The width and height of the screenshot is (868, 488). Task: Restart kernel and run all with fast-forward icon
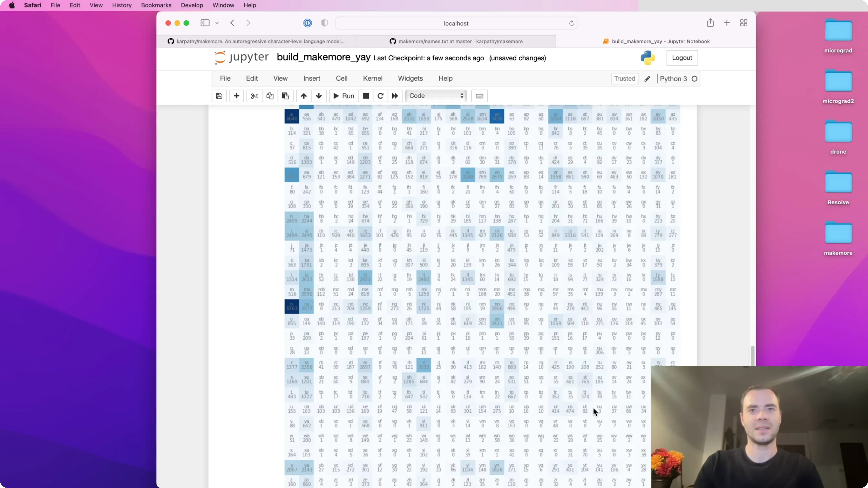click(395, 96)
